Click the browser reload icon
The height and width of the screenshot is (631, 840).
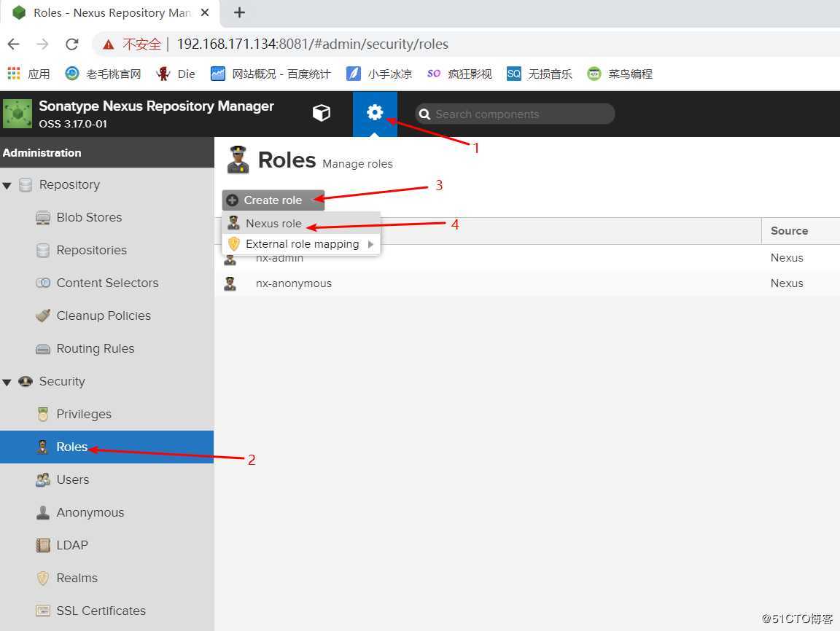(x=71, y=44)
